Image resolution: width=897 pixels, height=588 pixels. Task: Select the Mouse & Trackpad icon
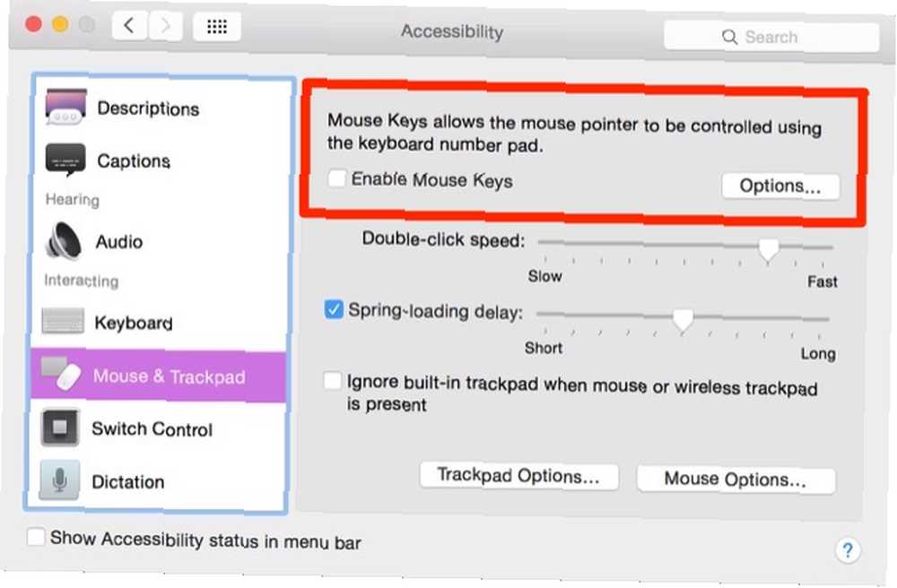(61, 375)
